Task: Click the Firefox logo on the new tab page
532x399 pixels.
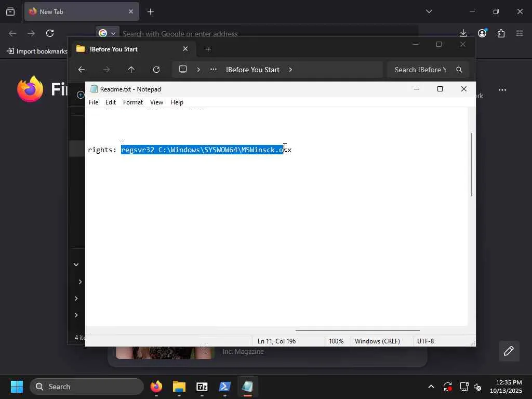Action: (30, 89)
